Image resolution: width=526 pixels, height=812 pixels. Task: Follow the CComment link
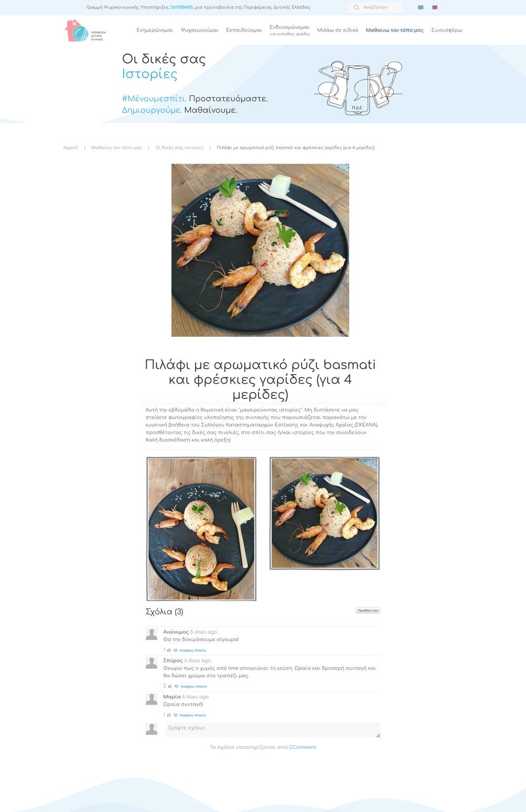point(302,747)
